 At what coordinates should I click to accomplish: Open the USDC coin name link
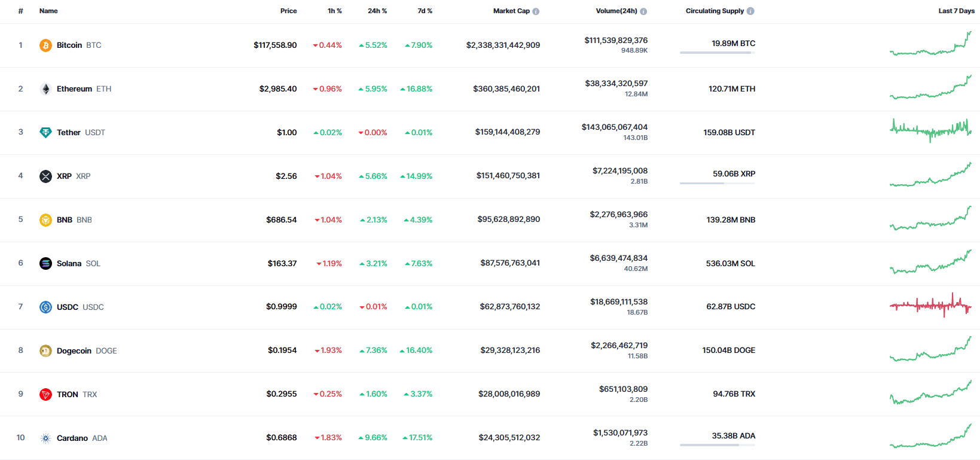coord(68,307)
